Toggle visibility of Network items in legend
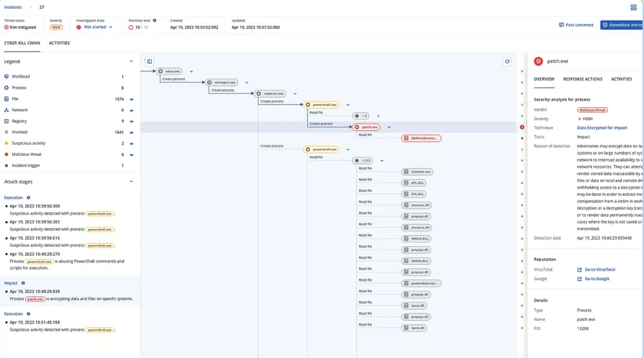Image resolution: width=644 pixels, height=358 pixels. click(x=131, y=111)
